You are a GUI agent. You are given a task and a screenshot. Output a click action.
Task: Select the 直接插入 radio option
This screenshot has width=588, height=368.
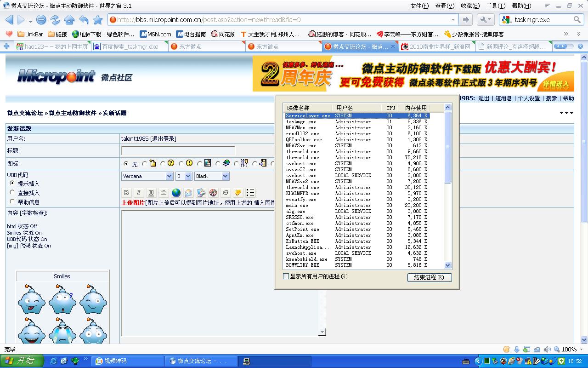[x=12, y=193]
